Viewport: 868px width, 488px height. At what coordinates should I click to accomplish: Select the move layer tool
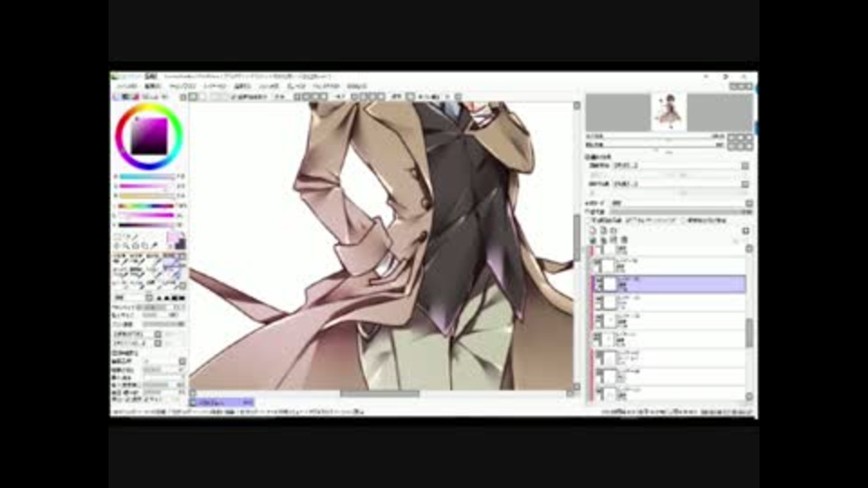[118, 246]
